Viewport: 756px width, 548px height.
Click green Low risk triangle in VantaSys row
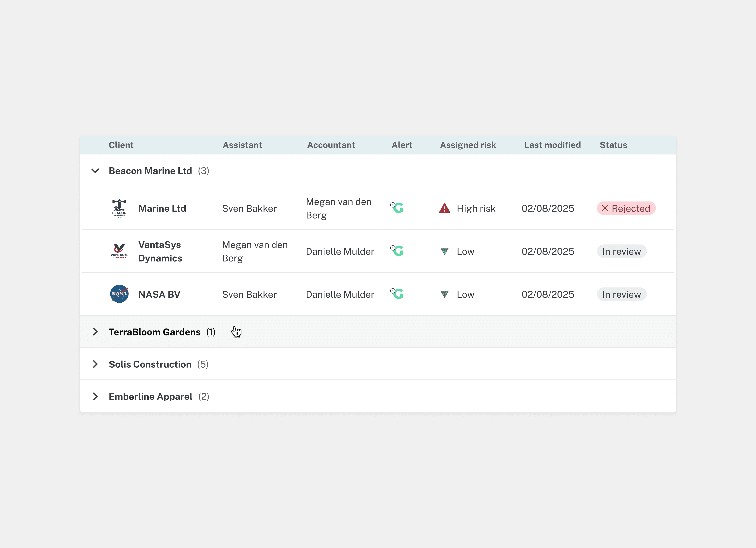tap(444, 251)
